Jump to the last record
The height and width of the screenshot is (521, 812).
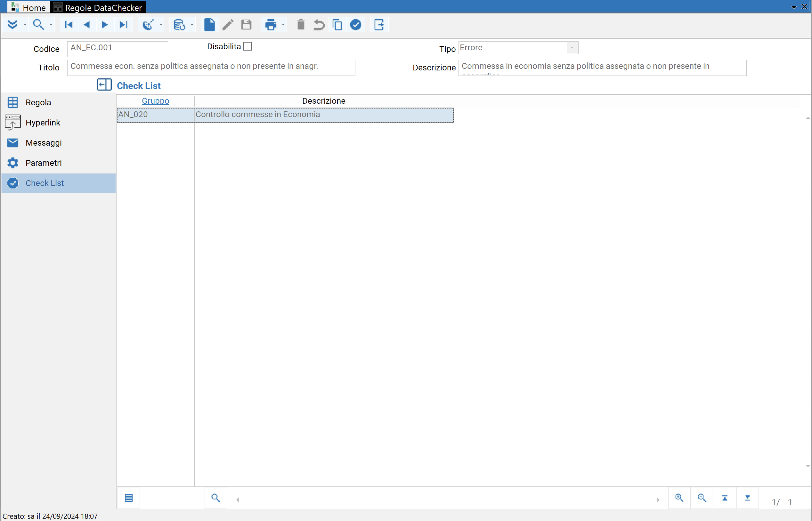123,25
